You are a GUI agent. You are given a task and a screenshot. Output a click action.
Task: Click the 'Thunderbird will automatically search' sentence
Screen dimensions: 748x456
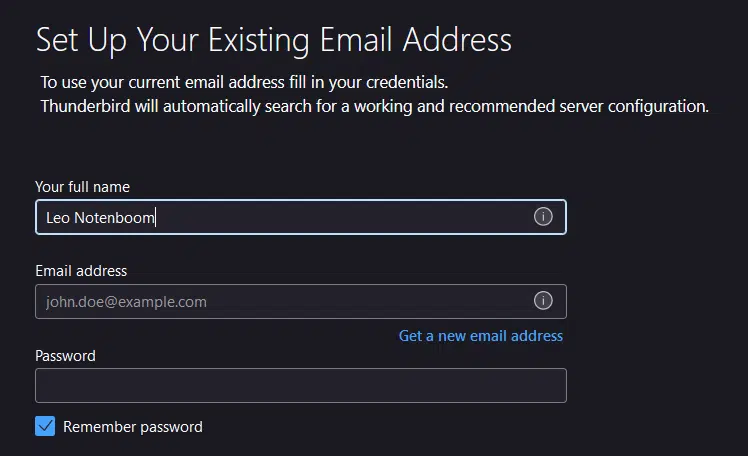(x=374, y=106)
